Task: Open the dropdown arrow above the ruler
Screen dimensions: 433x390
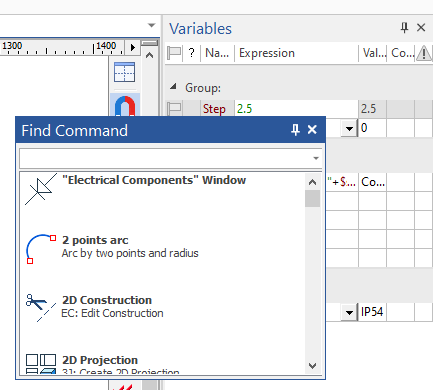Action: tap(151, 25)
